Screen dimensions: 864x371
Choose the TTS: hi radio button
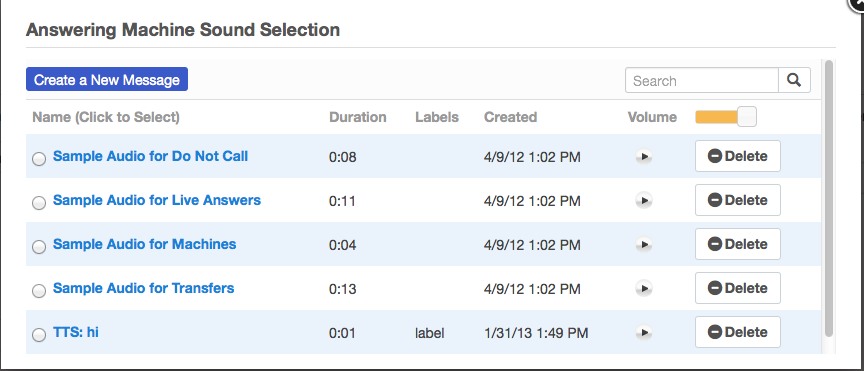coord(39,335)
